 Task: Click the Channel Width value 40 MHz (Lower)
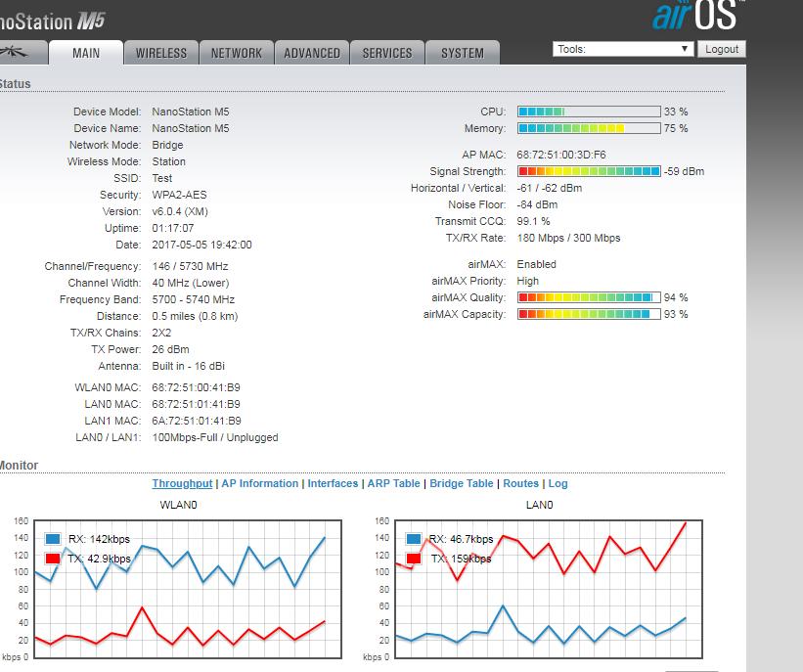191,283
